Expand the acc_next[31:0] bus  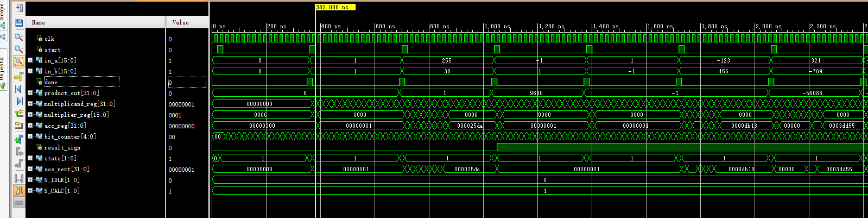pyautogui.click(x=30, y=169)
